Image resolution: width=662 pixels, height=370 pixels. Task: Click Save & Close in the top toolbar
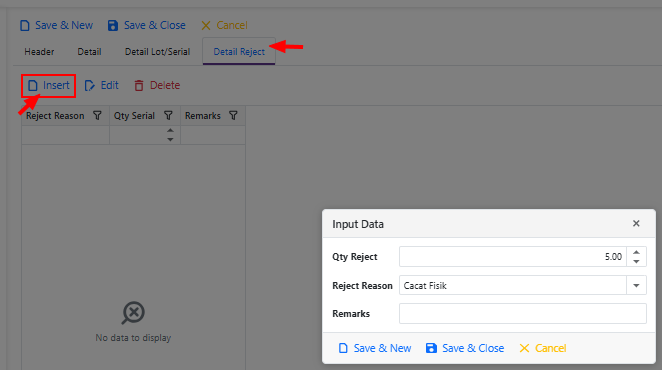coord(147,25)
